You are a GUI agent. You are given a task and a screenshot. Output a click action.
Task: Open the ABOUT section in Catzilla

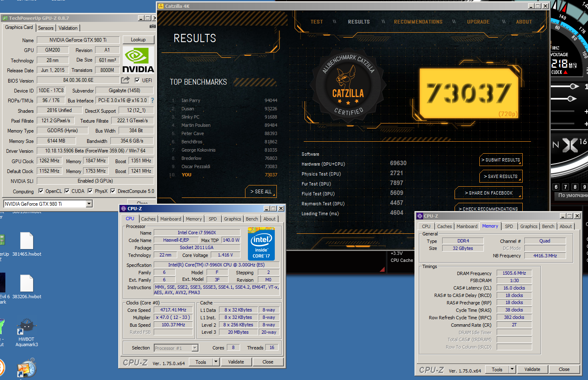click(524, 22)
